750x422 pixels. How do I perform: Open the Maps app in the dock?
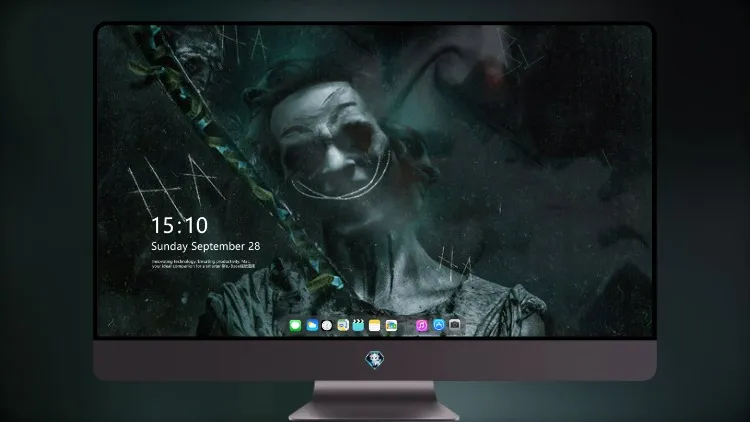tap(343, 326)
